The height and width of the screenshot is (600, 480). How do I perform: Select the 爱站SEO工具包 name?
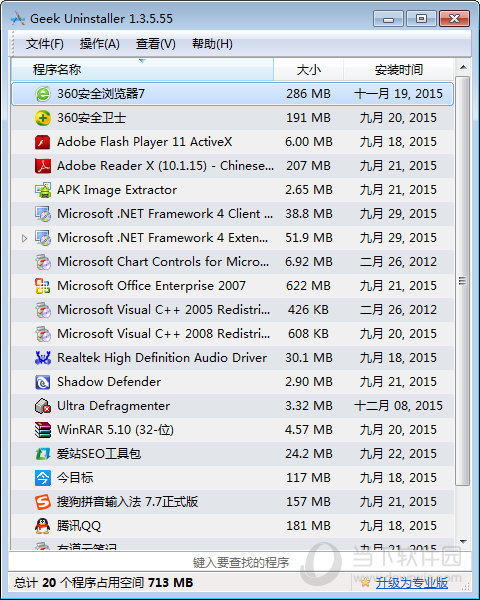click(99, 454)
